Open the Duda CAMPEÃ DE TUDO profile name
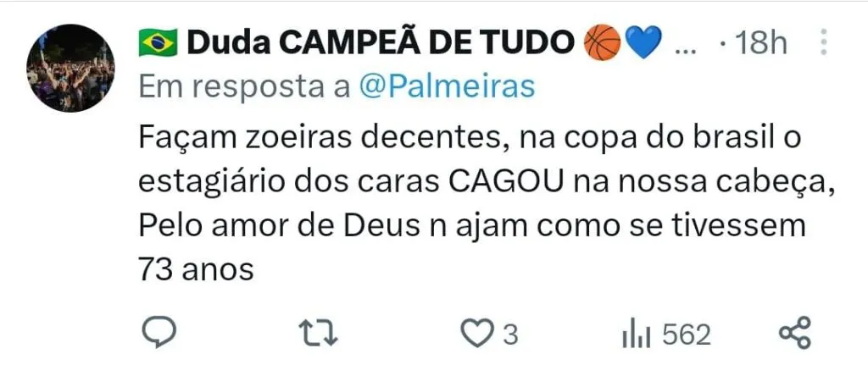The image size is (868, 376). [381, 43]
